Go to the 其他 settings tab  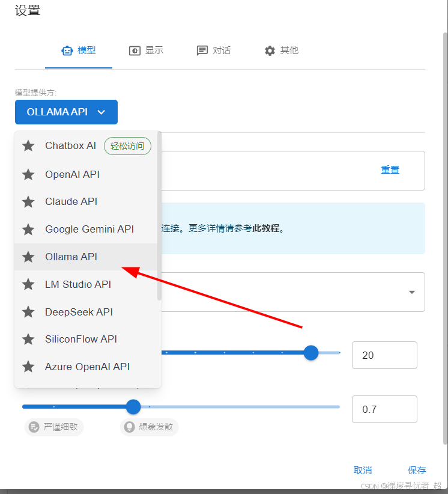click(282, 50)
